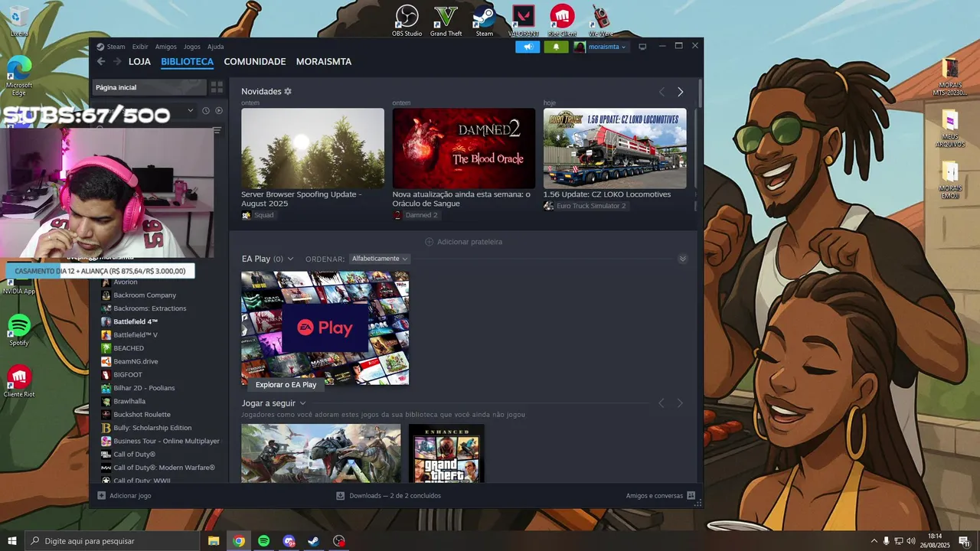The height and width of the screenshot is (551, 980).
Task: Open the moraismta account dropdown
Action: (x=600, y=47)
